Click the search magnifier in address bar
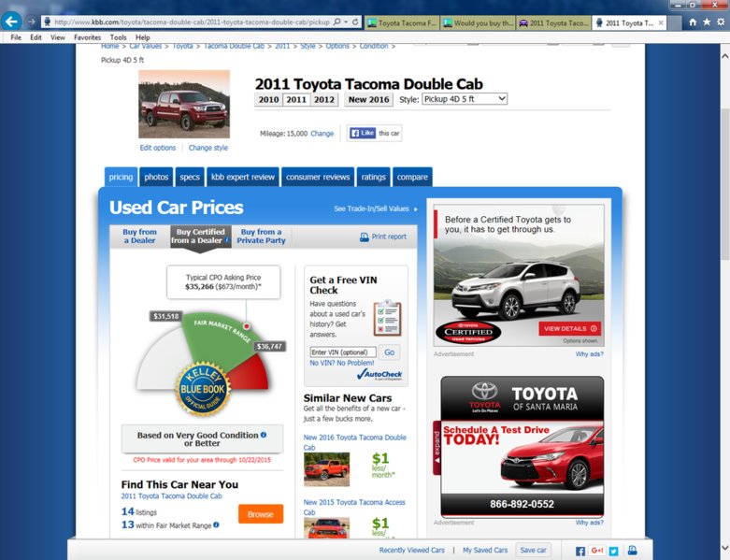Screen dimensions: 730x560 coord(337,22)
